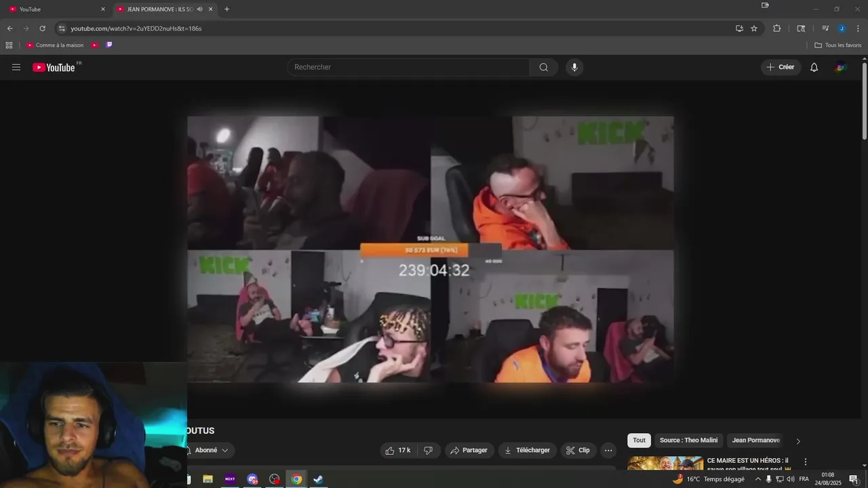Click the search magnifier button
The height and width of the screenshot is (488, 868).
click(x=544, y=67)
